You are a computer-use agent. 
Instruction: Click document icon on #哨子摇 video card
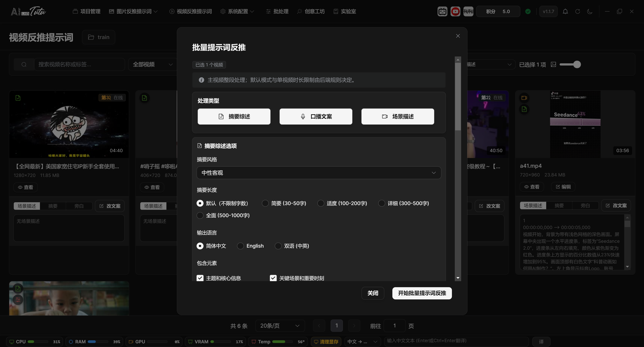[144, 98]
